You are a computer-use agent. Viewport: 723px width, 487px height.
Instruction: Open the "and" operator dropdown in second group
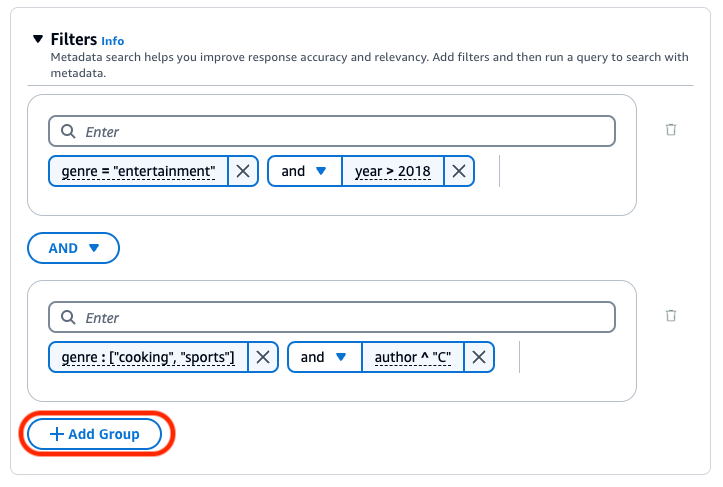point(325,357)
